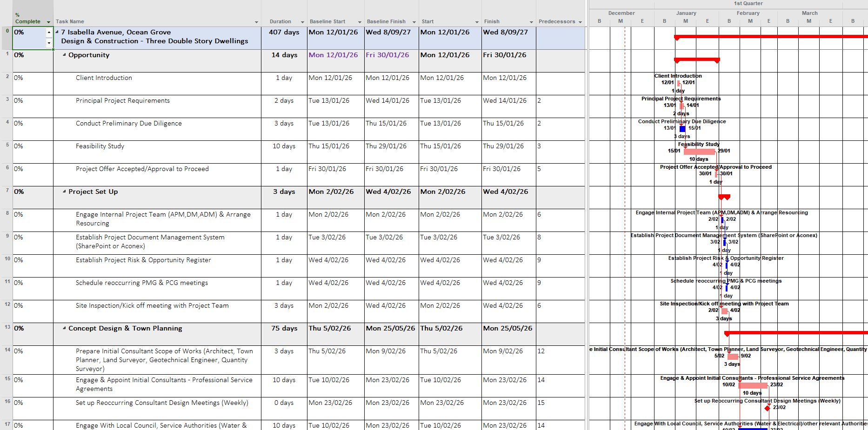Collapse Concept Design & Town Planning summary

coord(64,328)
